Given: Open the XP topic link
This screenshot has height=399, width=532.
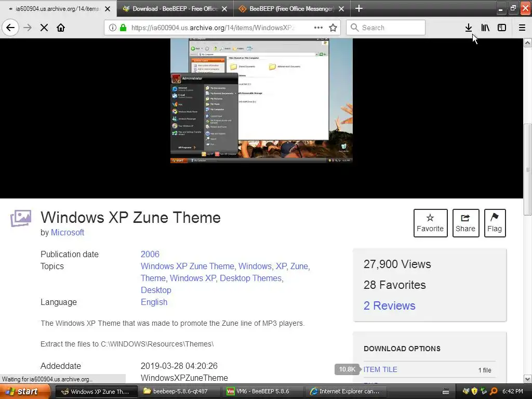Looking at the screenshot, I should pyautogui.click(x=281, y=266).
